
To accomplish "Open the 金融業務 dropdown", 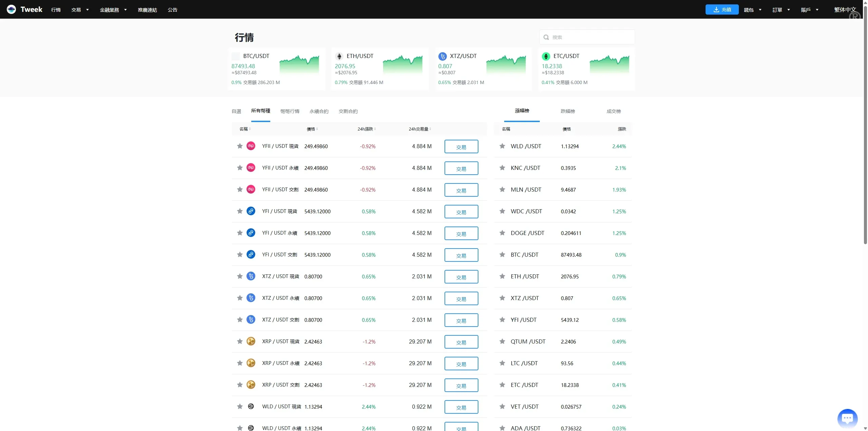I will click(113, 10).
